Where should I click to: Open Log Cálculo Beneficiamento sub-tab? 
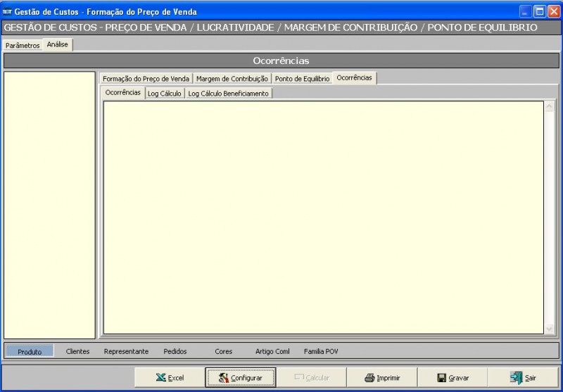(x=228, y=94)
